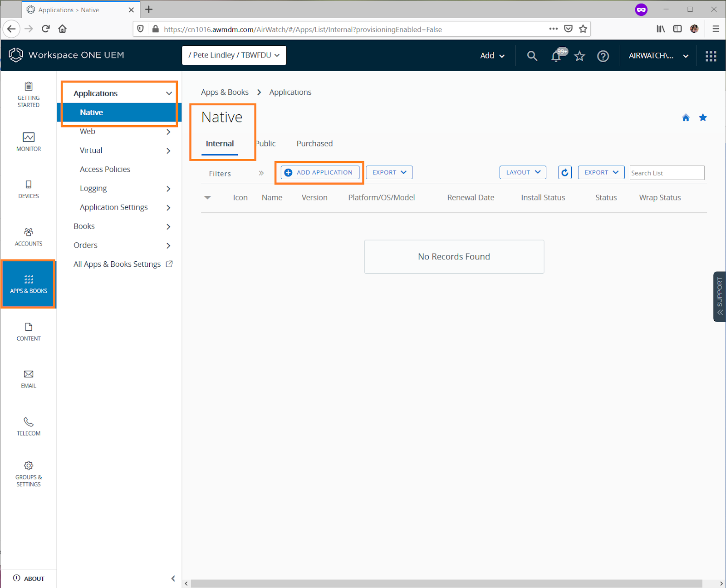Expand the Orders submenu

point(168,245)
